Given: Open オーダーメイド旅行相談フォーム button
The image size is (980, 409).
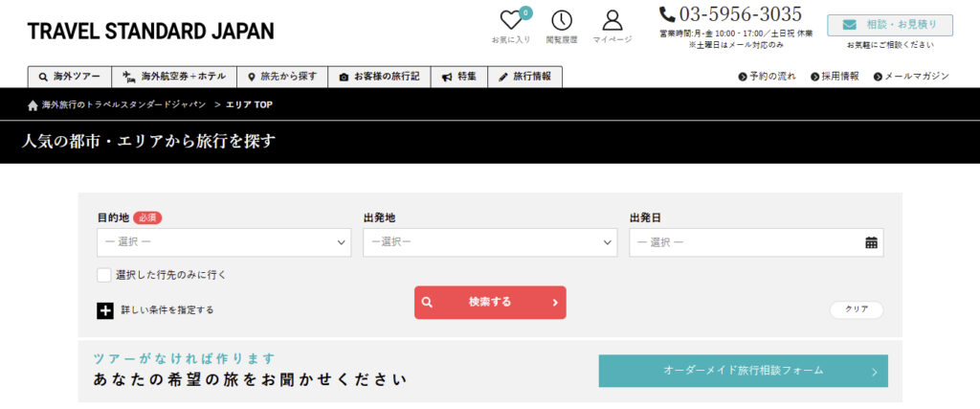Looking at the screenshot, I should point(743,371).
